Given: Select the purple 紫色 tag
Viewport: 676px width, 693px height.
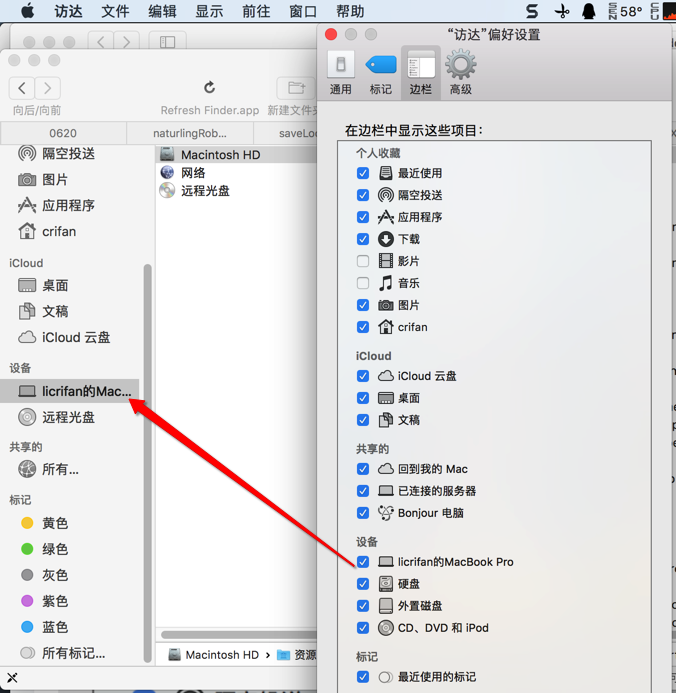Looking at the screenshot, I should (44, 601).
